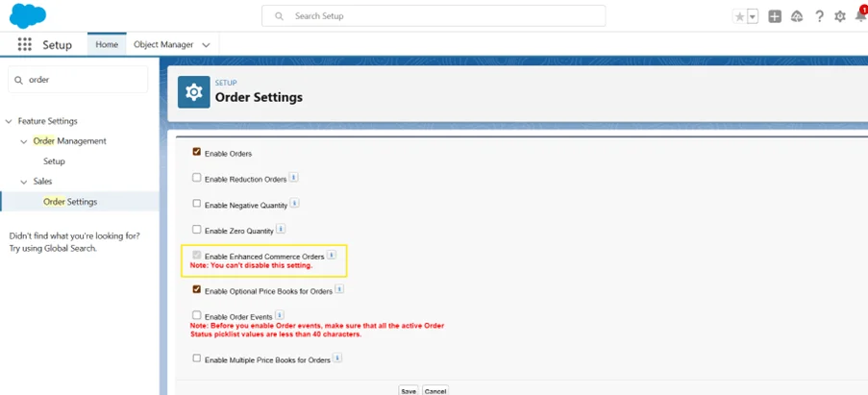Open the favorites list dropdown arrow
868x395 pixels.
click(x=753, y=16)
